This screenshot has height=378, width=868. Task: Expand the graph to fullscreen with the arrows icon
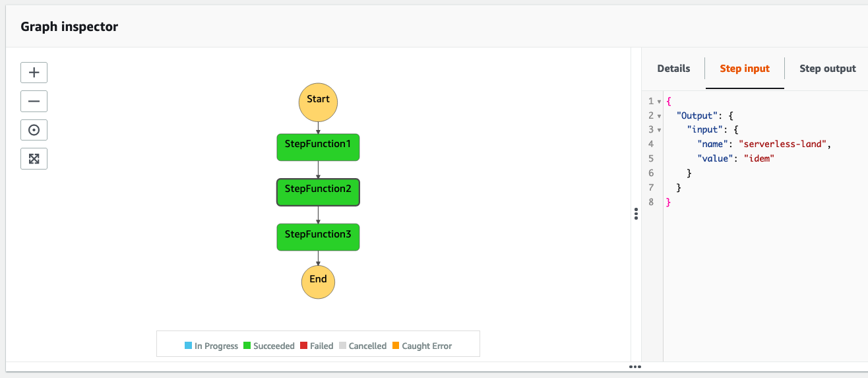(x=34, y=158)
